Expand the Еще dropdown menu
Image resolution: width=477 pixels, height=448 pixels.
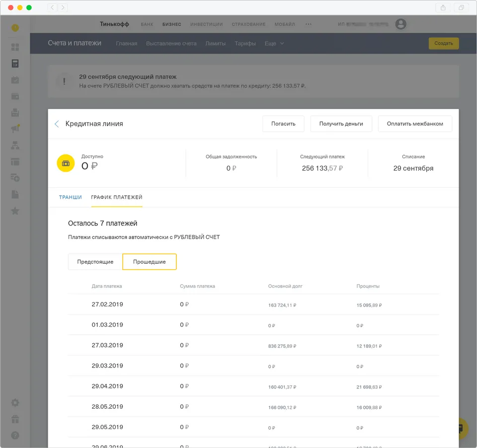[274, 44]
